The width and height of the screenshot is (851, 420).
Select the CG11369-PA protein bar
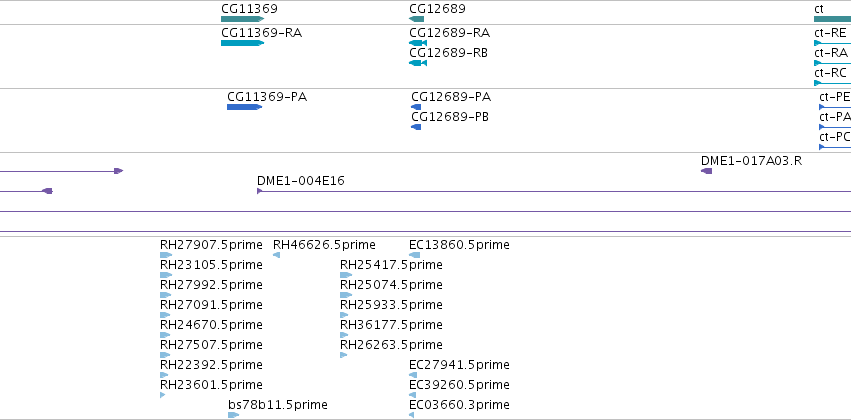point(244,107)
